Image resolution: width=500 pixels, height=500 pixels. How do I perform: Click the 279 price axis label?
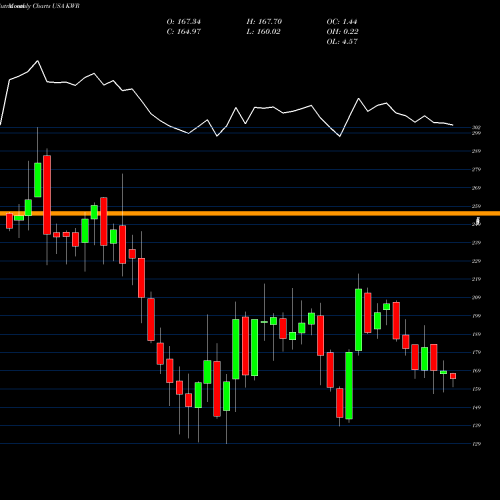(x=476, y=170)
